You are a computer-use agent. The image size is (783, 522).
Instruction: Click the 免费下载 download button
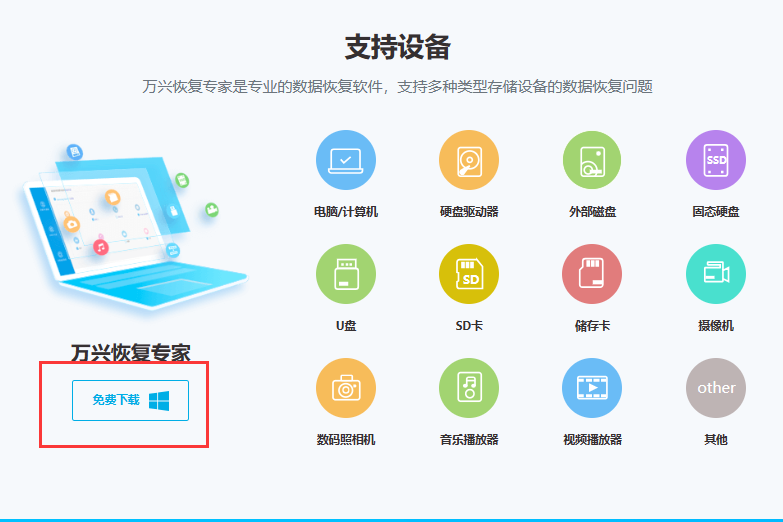pos(130,400)
